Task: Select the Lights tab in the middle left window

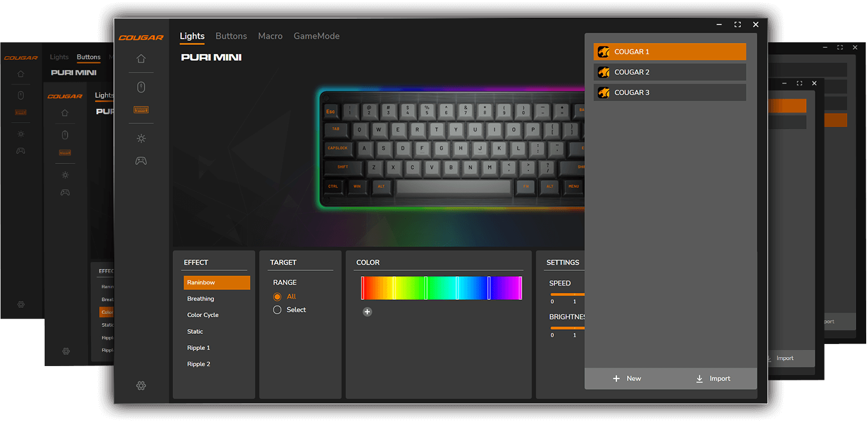Action: [104, 95]
